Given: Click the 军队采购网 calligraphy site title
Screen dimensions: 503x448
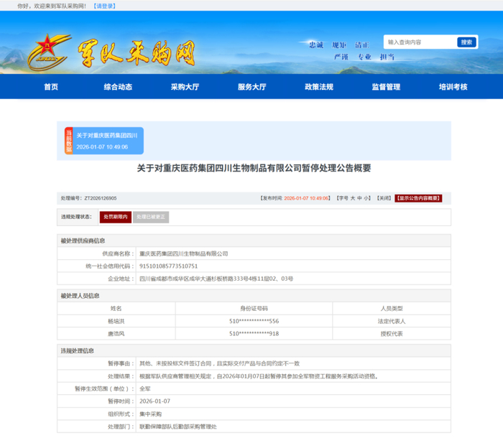Looking at the screenshot, I should [x=137, y=53].
